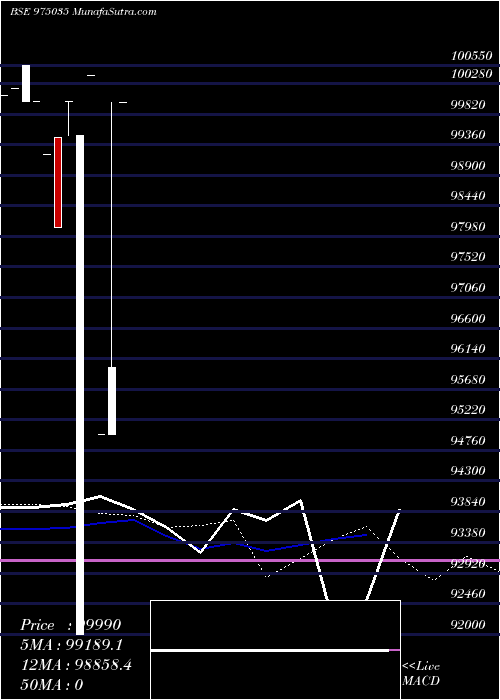
Task: Click the 92920 price axis label
Action: pos(468,563)
